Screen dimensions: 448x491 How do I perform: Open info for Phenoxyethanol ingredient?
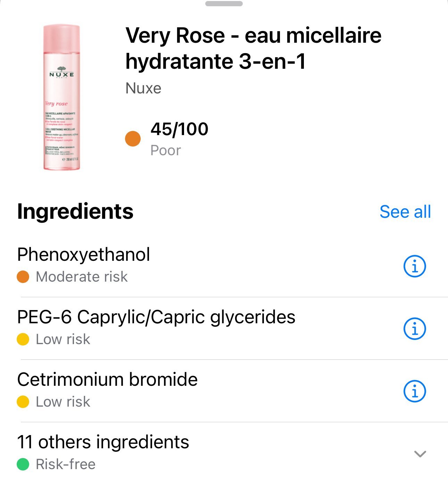pyautogui.click(x=415, y=266)
